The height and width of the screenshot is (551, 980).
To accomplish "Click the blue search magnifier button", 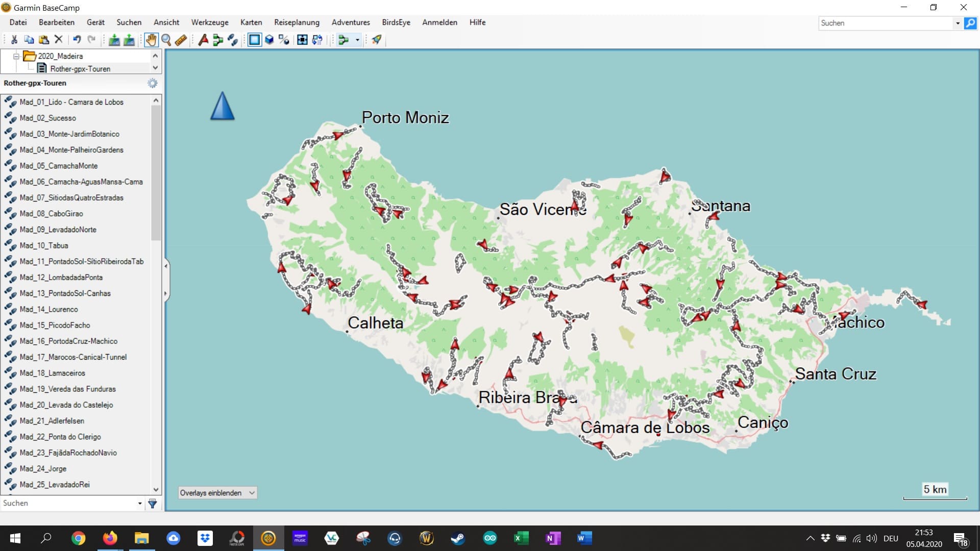I will [x=970, y=23].
